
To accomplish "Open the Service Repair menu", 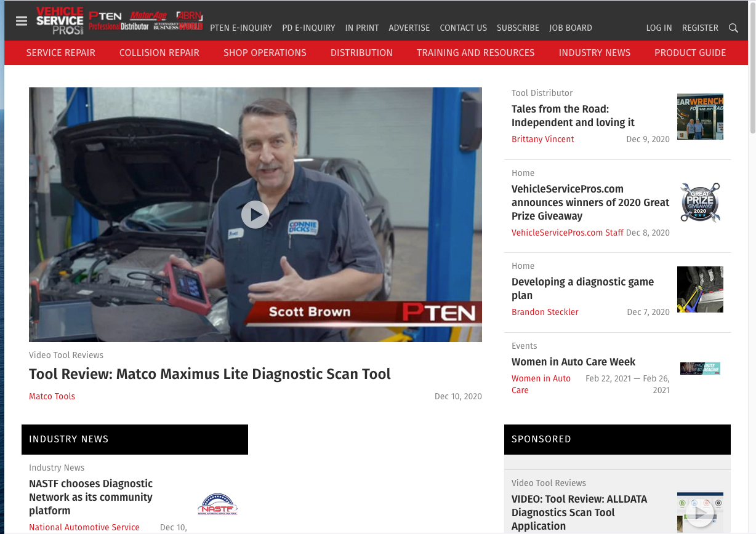I will coord(61,53).
